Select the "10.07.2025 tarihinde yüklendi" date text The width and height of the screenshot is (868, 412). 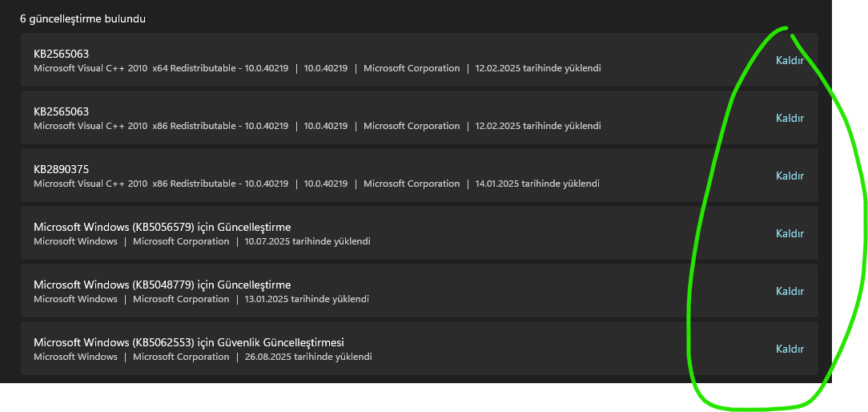307,241
